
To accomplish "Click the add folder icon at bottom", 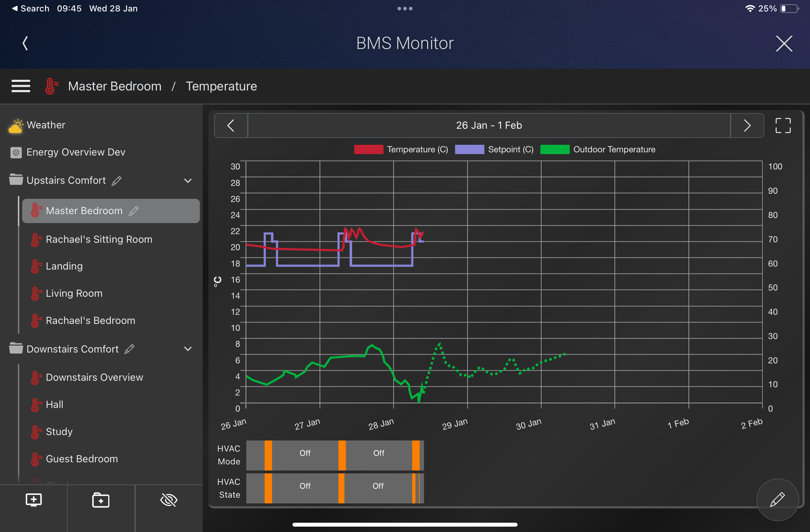I will pyautogui.click(x=101, y=500).
